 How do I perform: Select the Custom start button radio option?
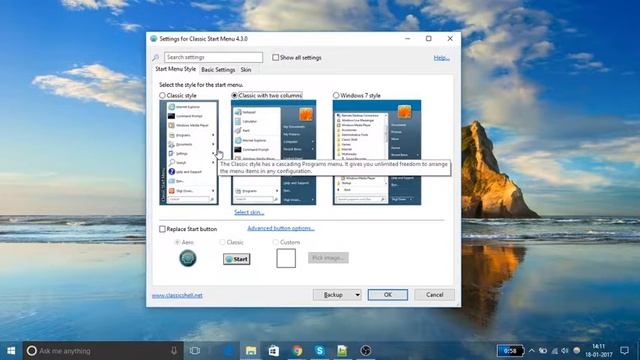click(276, 242)
